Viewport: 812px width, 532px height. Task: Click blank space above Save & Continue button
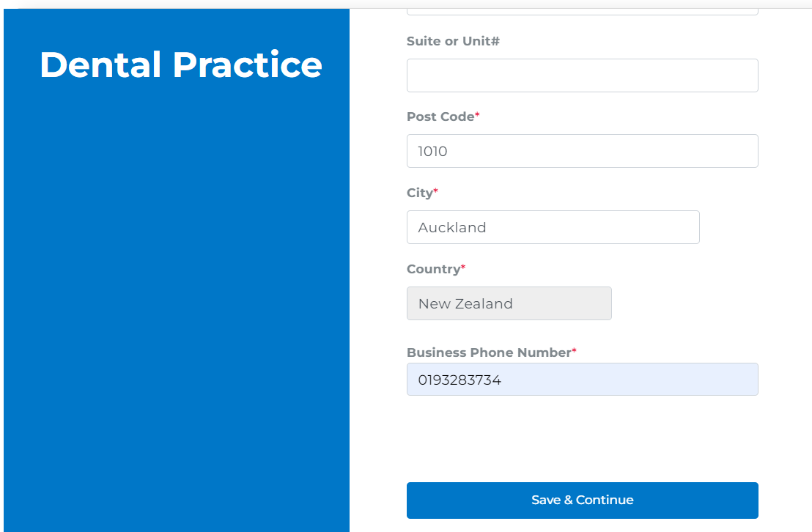coord(582,440)
